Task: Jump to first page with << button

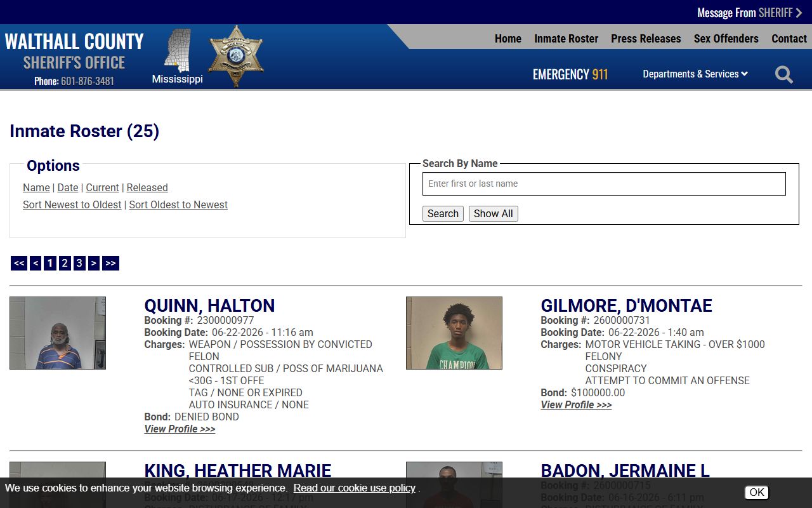Action: click(x=19, y=263)
